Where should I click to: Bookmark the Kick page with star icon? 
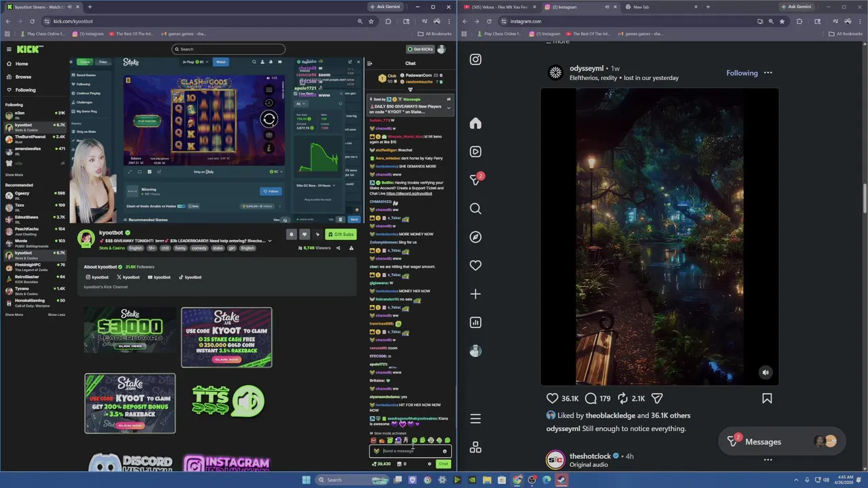371,21
